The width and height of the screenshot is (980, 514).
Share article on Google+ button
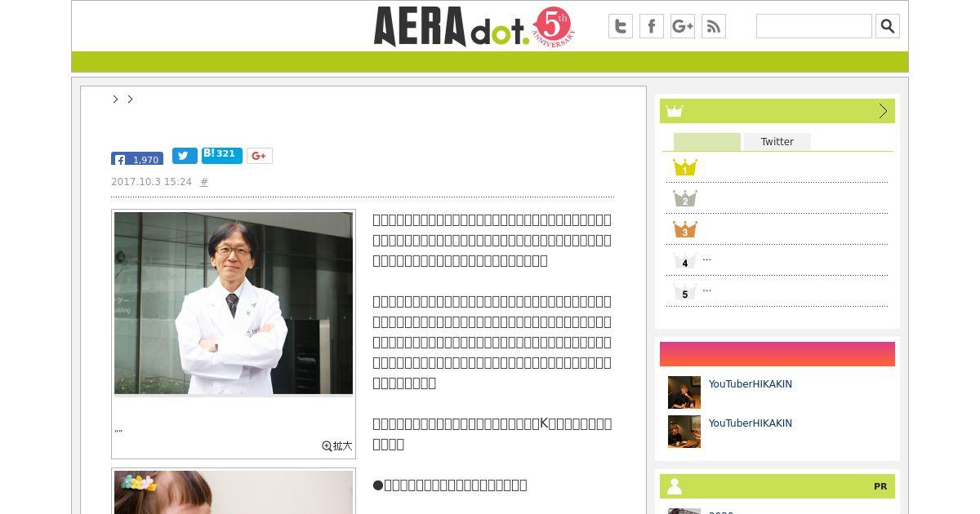pyautogui.click(x=260, y=156)
